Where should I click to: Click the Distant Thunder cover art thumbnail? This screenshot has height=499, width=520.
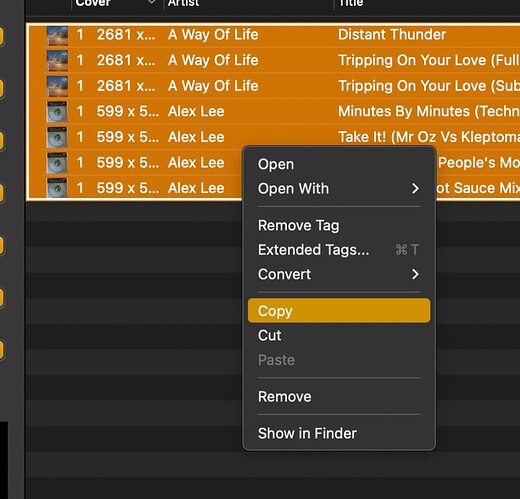[57, 35]
